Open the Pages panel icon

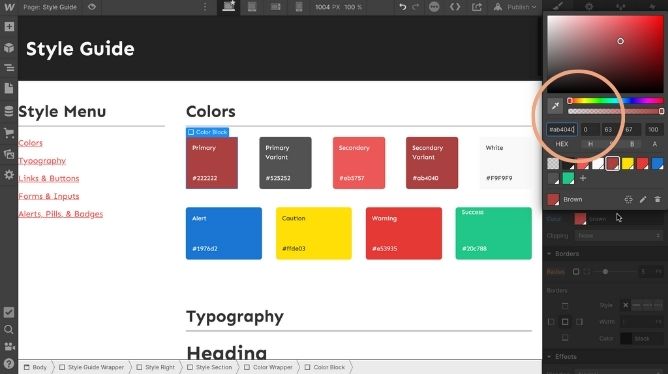[x=9, y=89]
